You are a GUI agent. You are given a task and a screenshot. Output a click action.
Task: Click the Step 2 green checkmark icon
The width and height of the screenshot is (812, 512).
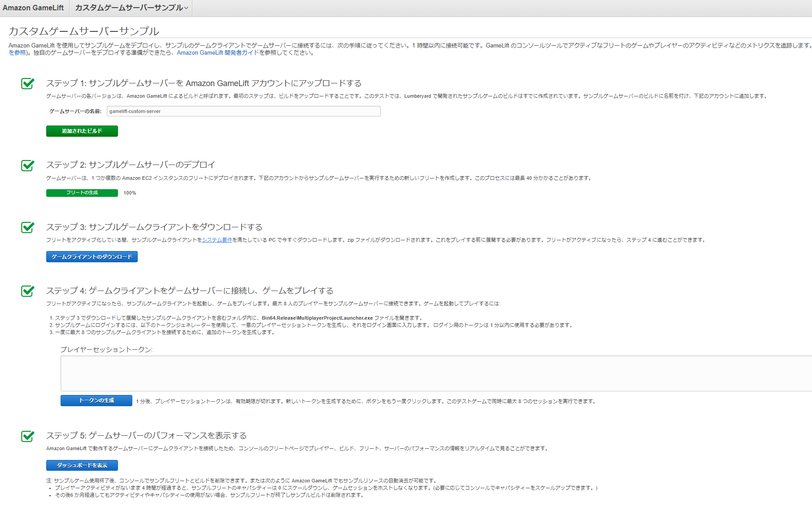[x=28, y=165]
